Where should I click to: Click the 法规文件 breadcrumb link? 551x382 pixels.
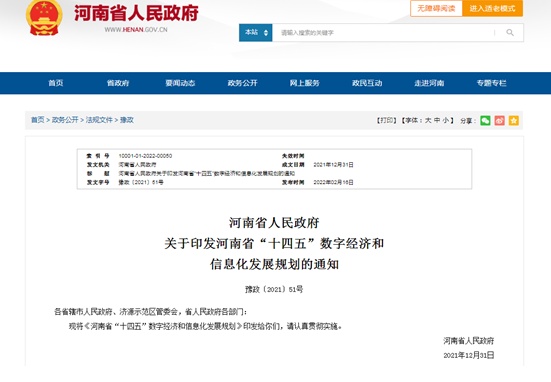point(99,120)
